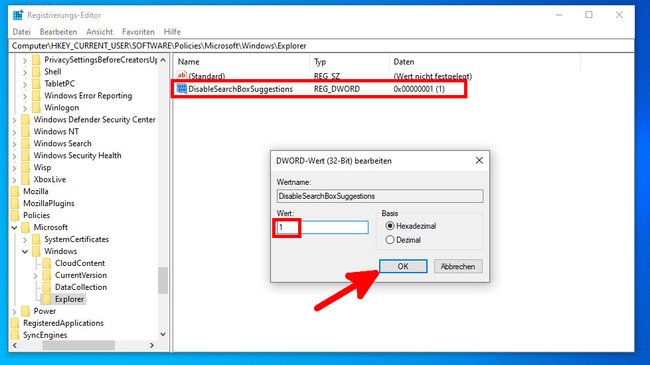650x365 pixels.
Task: Click the tree scroll-right arrow
Action: 152,346
